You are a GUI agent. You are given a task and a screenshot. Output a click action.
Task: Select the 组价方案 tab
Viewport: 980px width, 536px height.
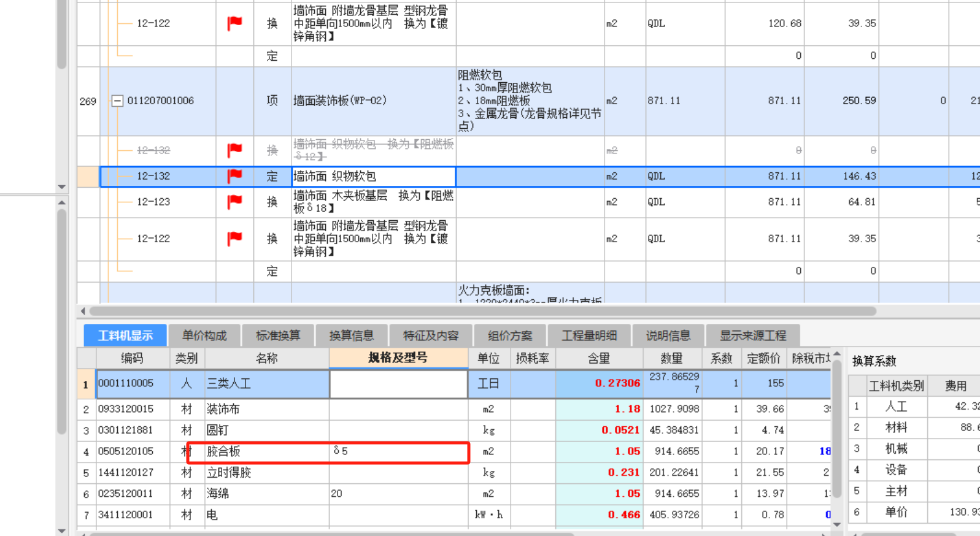tap(510, 335)
